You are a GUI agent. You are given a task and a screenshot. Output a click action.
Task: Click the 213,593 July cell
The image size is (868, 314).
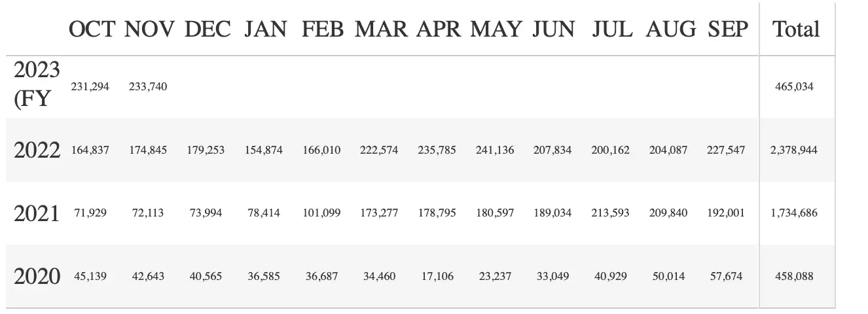(610, 213)
